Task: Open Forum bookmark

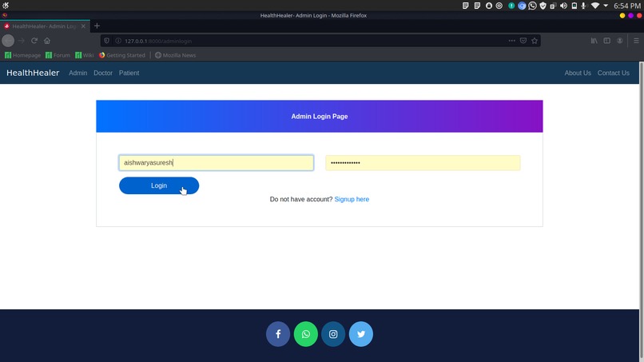Action: pos(58,55)
